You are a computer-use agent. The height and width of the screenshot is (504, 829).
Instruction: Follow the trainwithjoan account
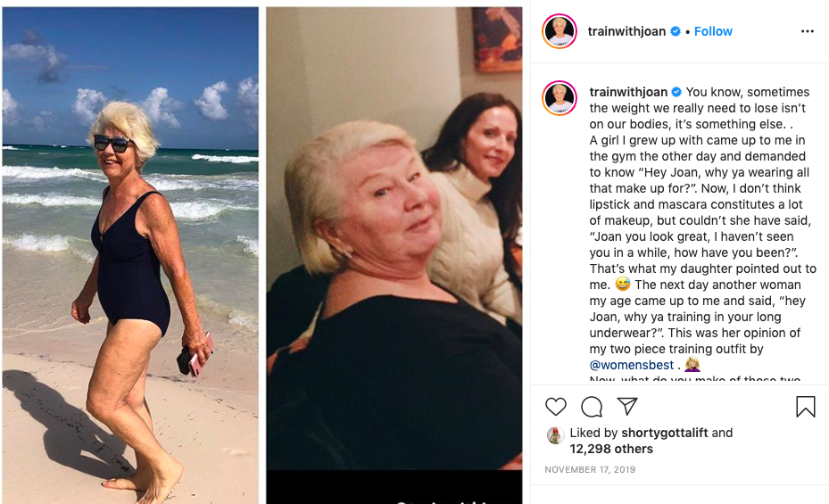click(713, 31)
